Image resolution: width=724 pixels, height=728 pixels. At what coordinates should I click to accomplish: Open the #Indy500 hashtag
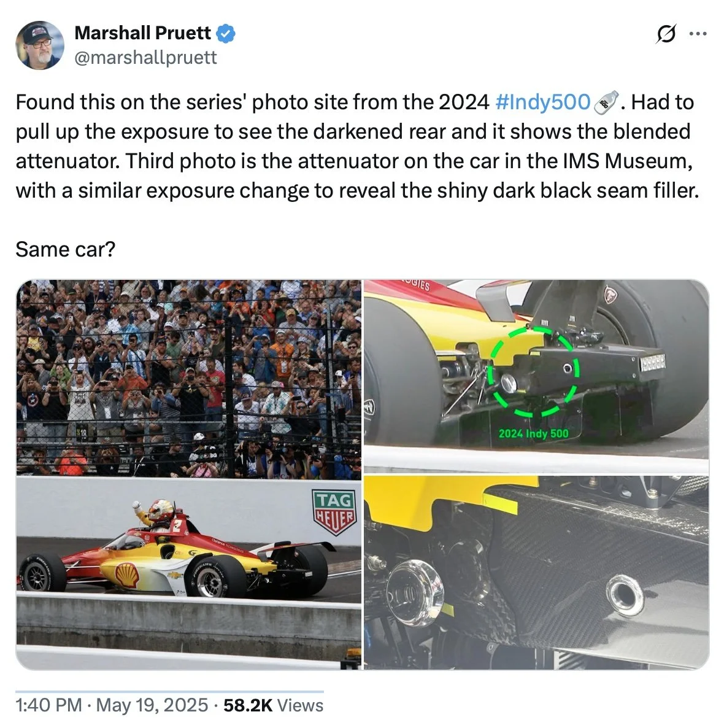(542, 102)
